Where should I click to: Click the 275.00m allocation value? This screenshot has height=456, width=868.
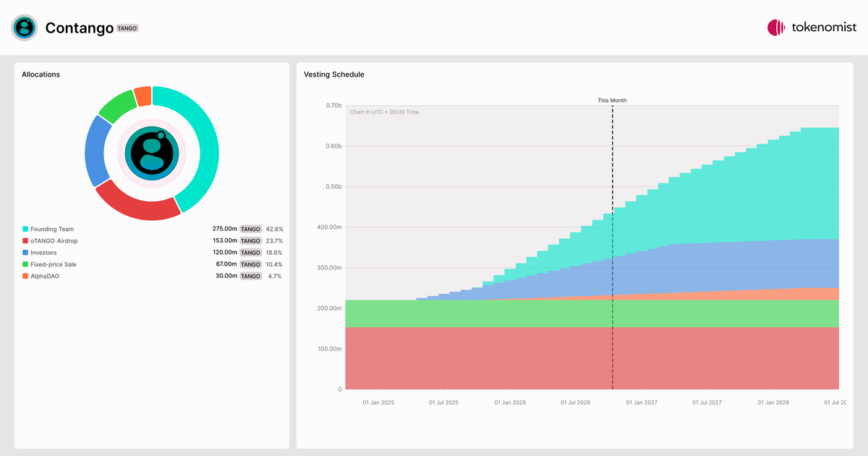coord(224,229)
